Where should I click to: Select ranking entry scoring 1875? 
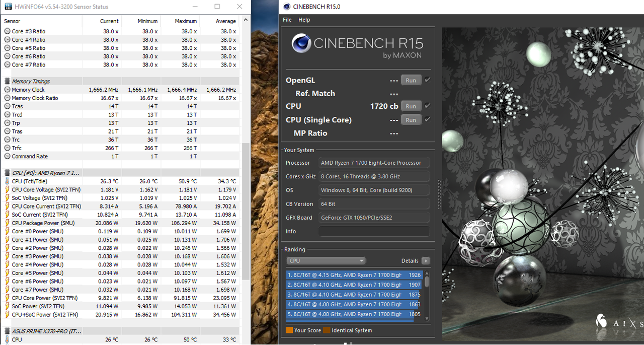tap(354, 295)
